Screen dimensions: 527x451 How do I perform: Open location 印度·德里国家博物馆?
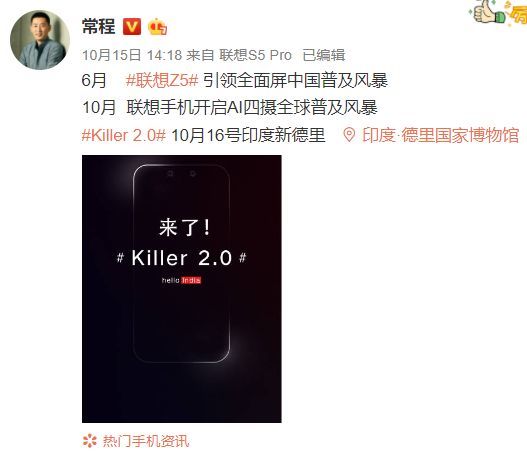point(441,135)
